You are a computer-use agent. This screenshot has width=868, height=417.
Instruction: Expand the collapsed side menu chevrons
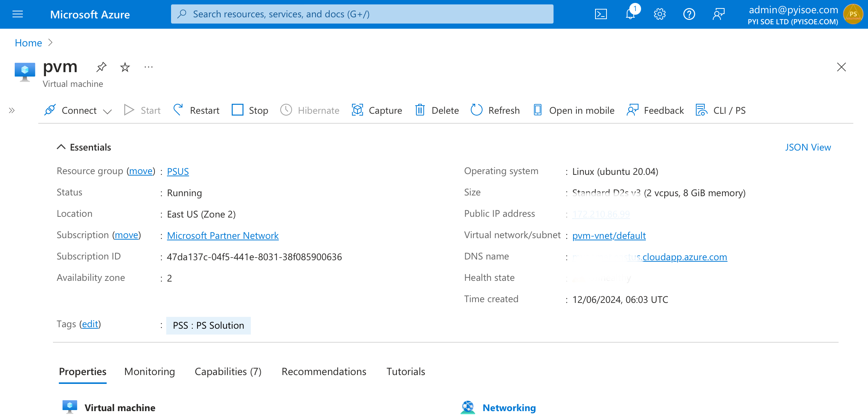[12, 110]
